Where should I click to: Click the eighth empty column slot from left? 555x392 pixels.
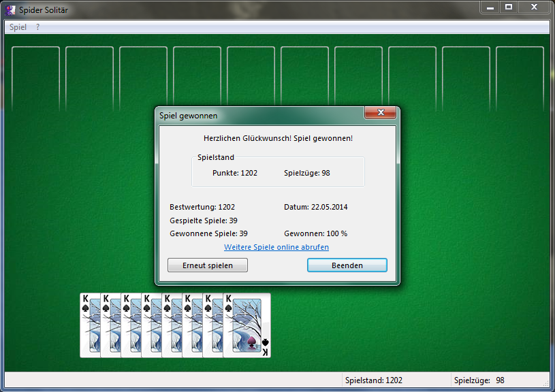point(412,78)
